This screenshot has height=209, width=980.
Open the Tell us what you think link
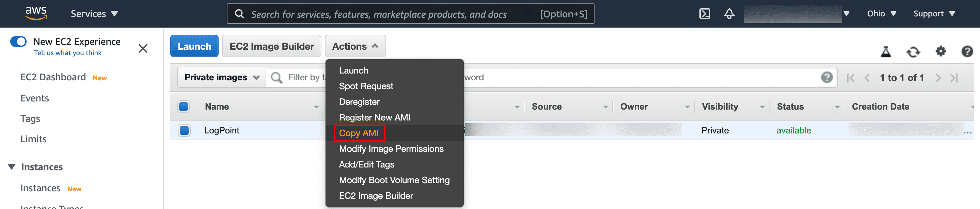pos(68,53)
